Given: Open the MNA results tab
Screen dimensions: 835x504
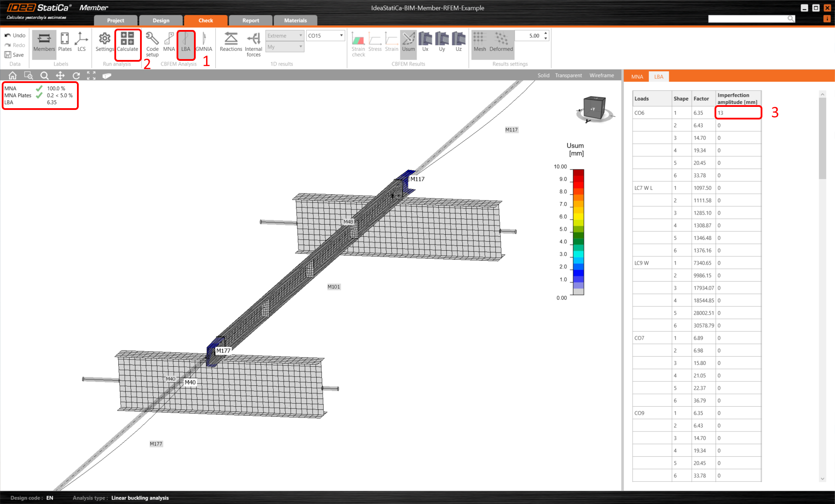Looking at the screenshot, I should pos(637,76).
